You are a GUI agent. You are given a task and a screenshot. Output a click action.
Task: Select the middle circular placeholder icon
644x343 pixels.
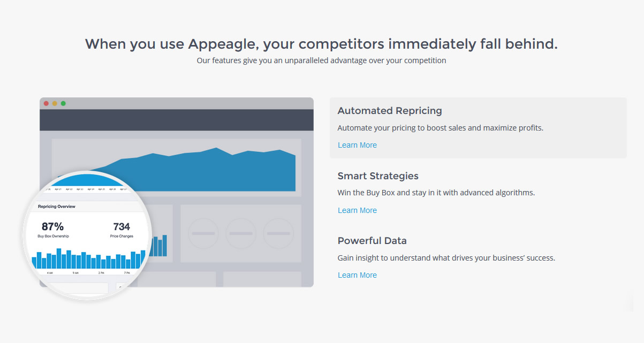tap(241, 233)
